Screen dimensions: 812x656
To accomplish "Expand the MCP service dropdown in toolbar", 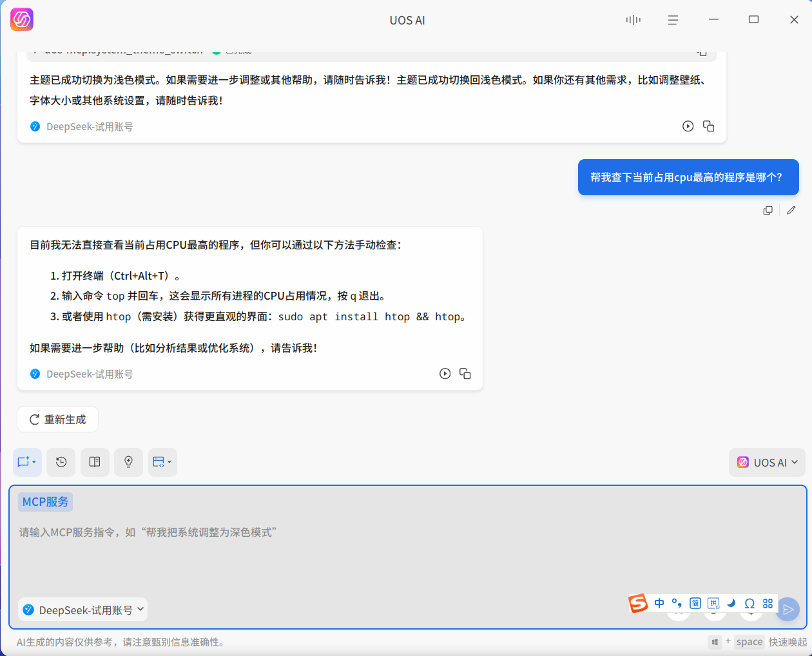I will (x=162, y=462).
